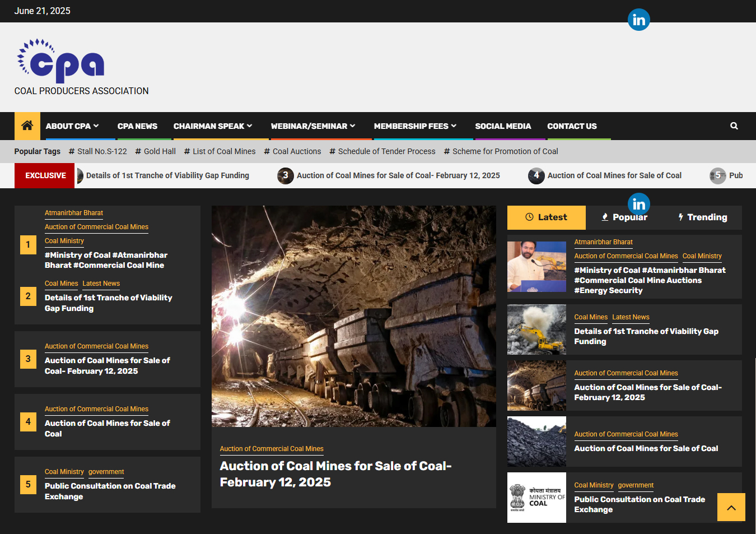The height and width of the screenshot is (534, 756).
Task: Click the Home icon in navigation bar
Action: tap(27, 126)
